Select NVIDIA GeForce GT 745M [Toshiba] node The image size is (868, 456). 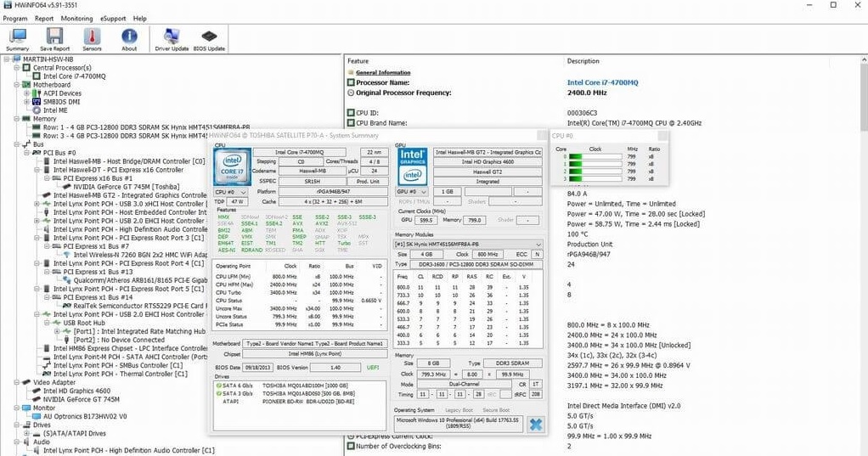coord(127,187)
